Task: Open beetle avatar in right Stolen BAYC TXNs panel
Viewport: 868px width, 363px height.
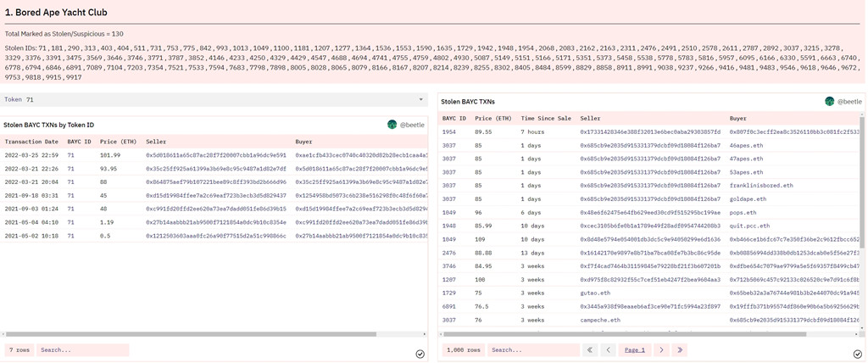Action: click(x=829, y=102)
